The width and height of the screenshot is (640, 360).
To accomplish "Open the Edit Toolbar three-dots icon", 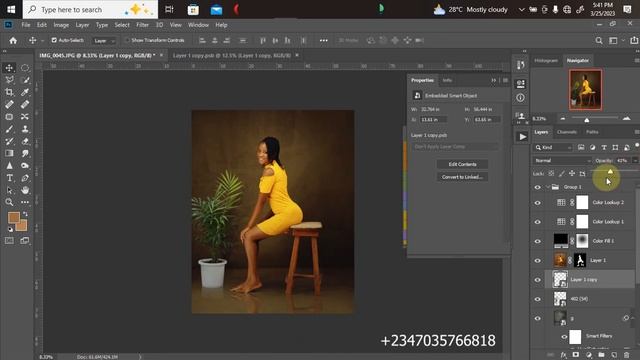I will pyautogui.click(x=25, y=202).
